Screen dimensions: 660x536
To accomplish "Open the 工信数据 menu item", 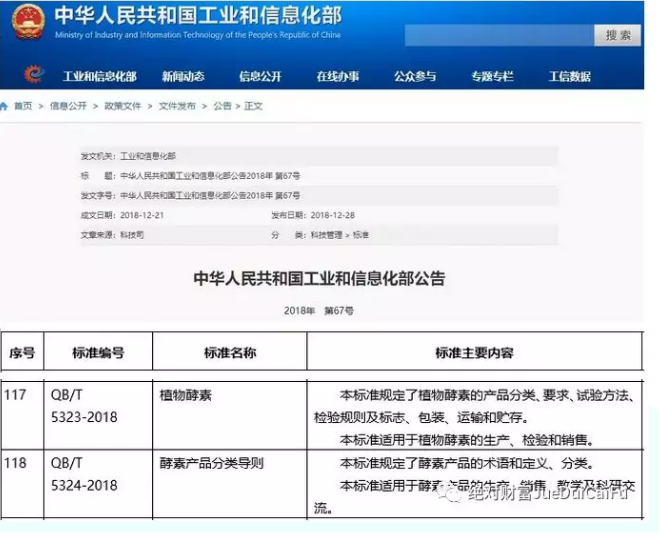I will pos(570,76).
